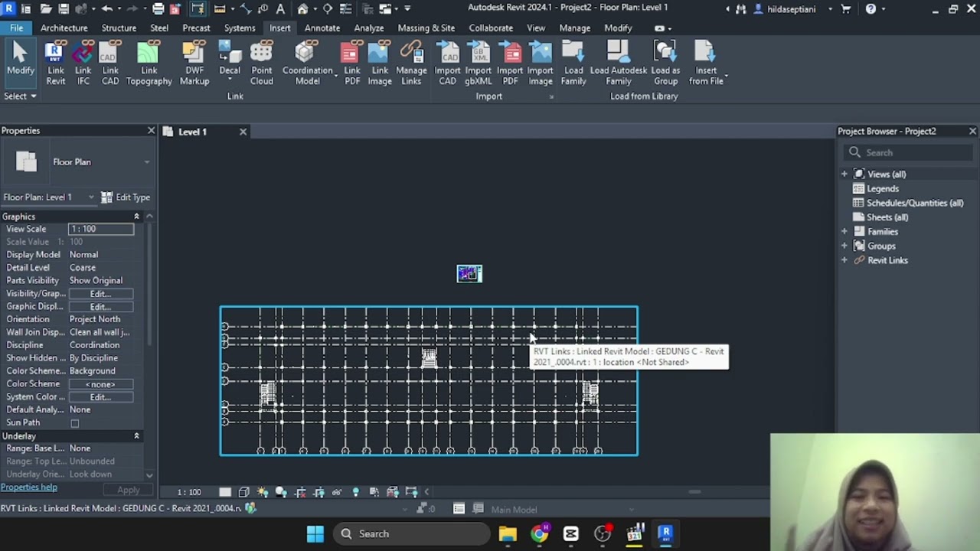Click Temporary Hide/Isolate glasses icon
980x551 pixels.
(337, 492)
